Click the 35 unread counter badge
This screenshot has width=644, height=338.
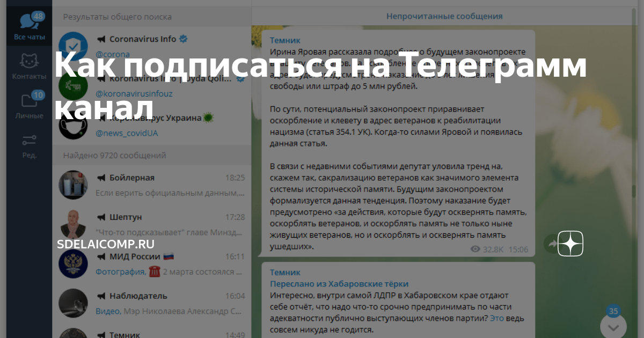(613, 311)
